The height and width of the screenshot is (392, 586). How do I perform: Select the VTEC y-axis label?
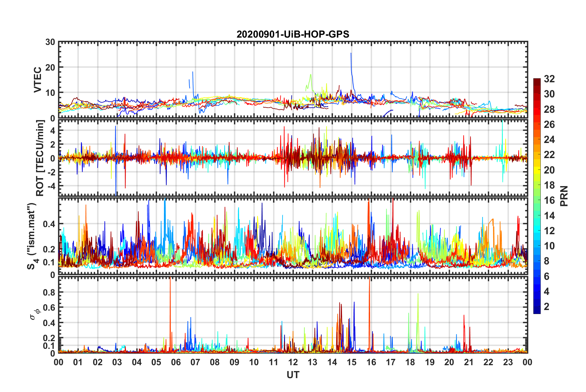coord(38,80)
